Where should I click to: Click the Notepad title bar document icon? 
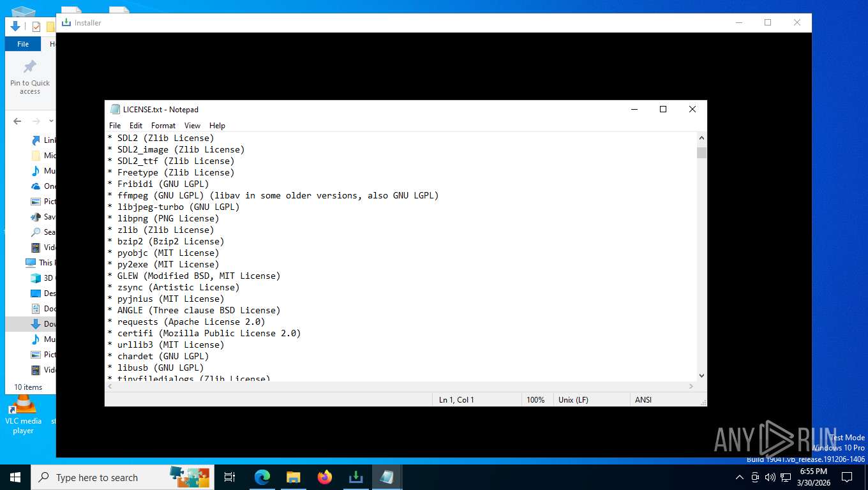pyautogui.click(x=115, y=109)
